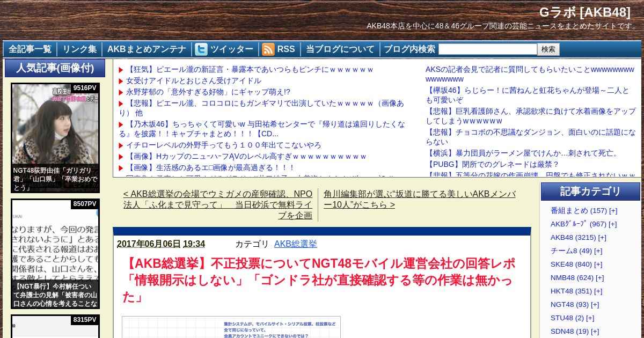The height and width of the screenshot is (338, 644).
Task: Open the 8315PV popular article thumbnail
Action: pyautogui.click(x=55, y=326)
